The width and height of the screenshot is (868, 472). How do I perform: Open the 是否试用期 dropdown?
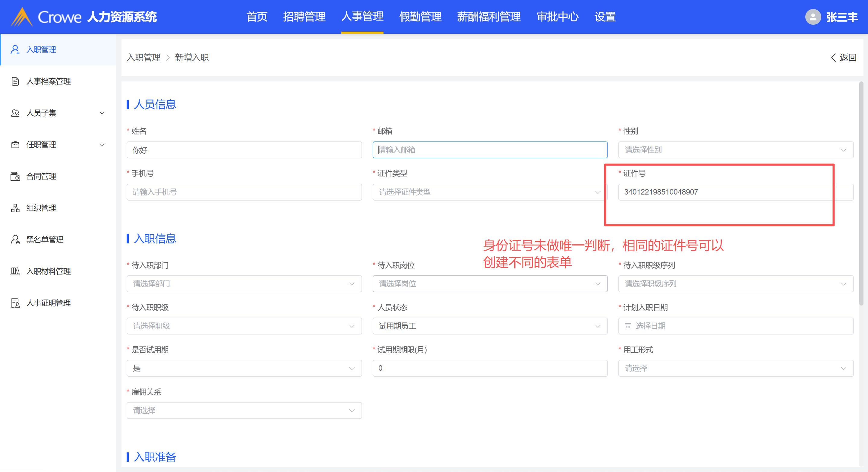244,368
